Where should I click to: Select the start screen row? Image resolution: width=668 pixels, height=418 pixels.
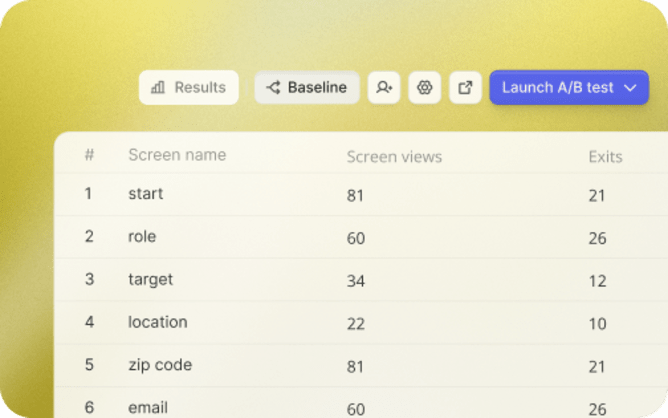pos(361,194)
